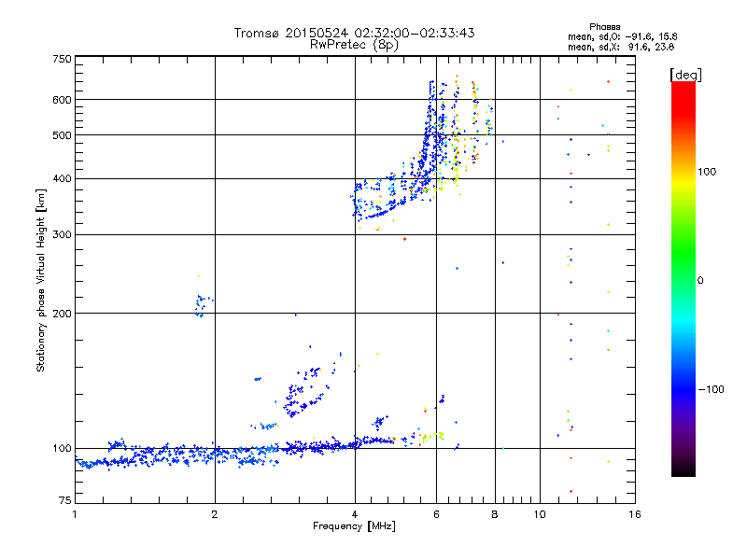
Task: Click the y-axis tick label '750'
Action: pyautogui.click(x=62, y=59)
